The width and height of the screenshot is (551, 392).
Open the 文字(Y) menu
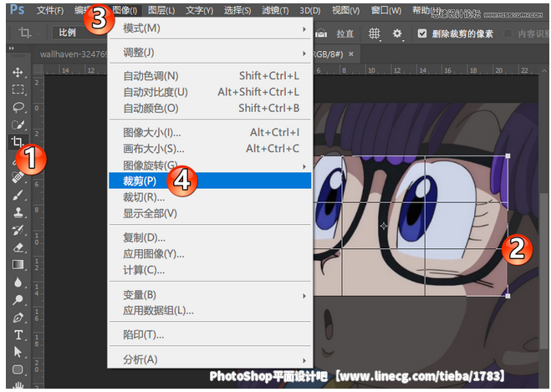click(x=199, y=11)
